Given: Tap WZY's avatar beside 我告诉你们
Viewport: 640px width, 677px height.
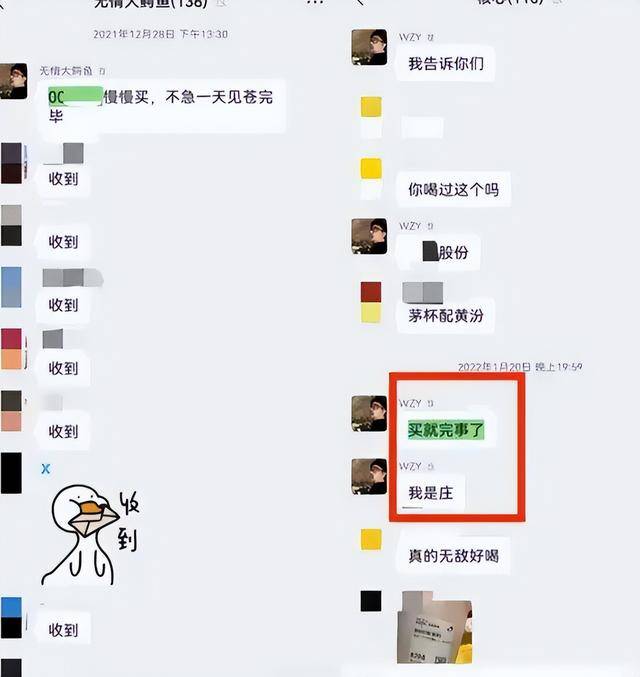Looking at the screenshot, I should [x=369, y=47].
